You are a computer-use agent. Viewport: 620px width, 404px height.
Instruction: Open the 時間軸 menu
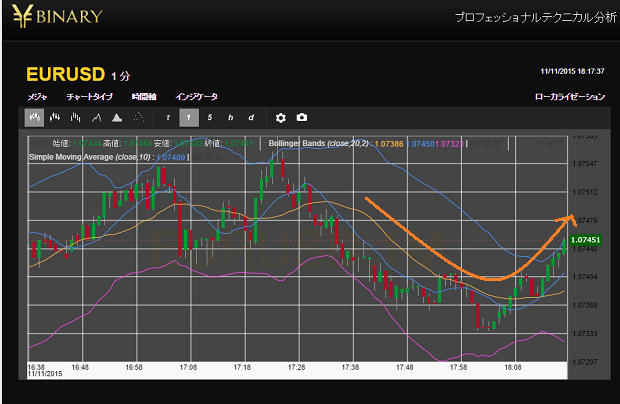tap(144, 96)
